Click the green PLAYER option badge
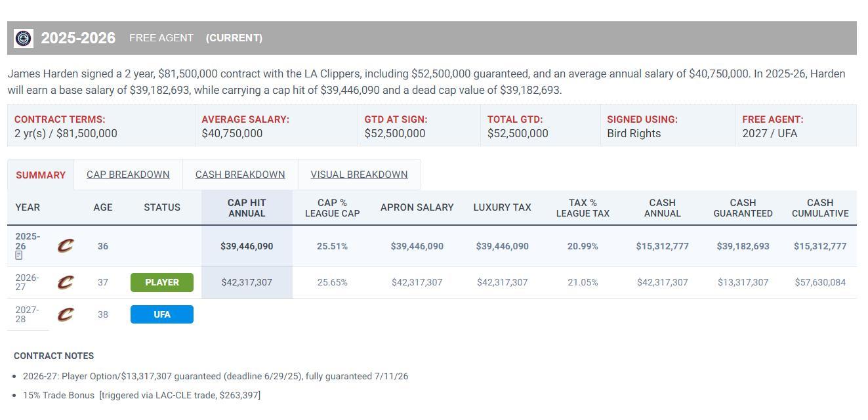This screenshot has width=868, height=420. [162, 282]
